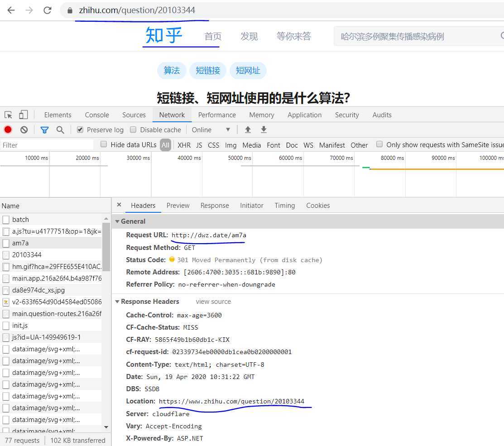The image size is (504, 446).
Task: Filter requests by Doc
Action: [292, 145]
